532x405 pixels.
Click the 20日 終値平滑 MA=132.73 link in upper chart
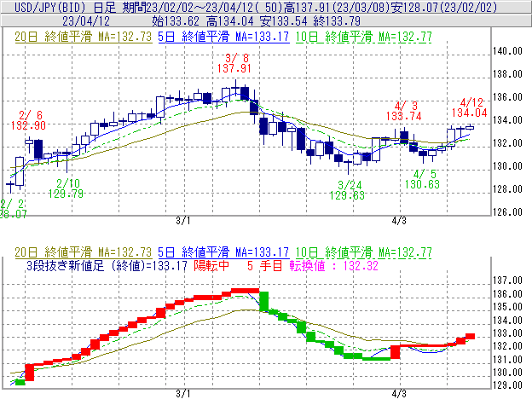[84, 37]
